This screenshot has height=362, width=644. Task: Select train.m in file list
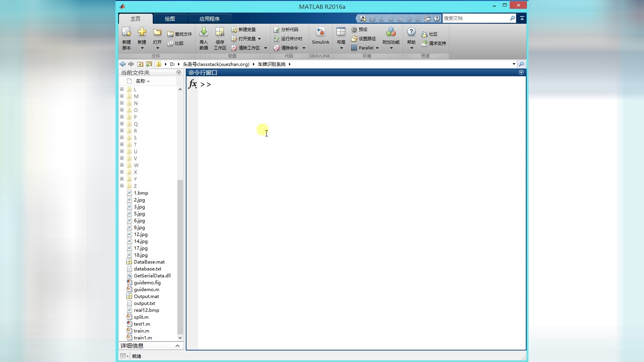[x=142, y=331]
